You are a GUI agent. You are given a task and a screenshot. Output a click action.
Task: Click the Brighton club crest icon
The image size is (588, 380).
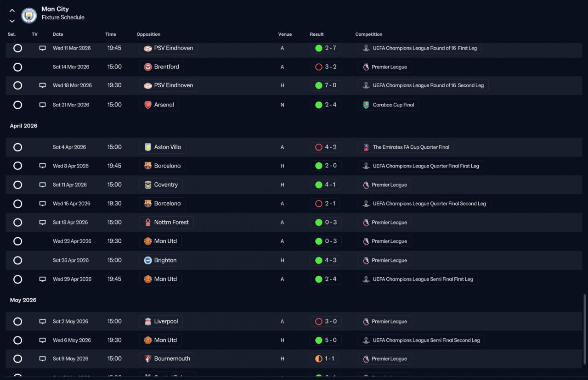(148, 261)
